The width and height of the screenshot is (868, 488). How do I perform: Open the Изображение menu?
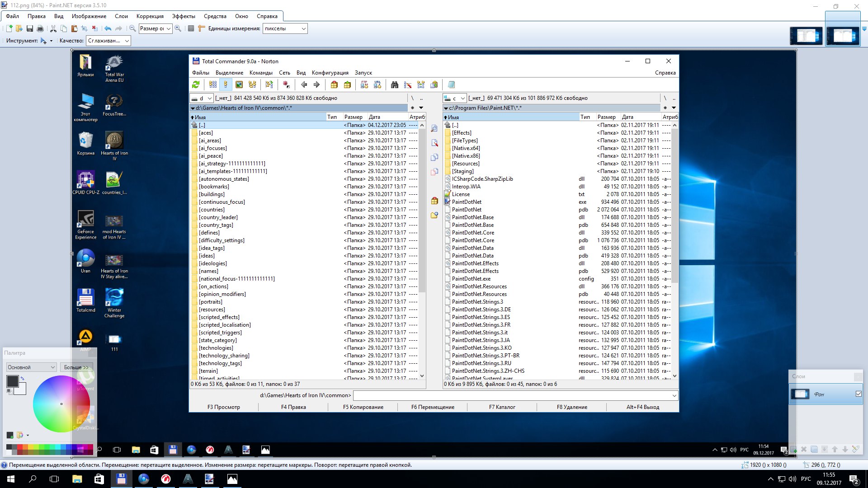[x=89, y=16]
